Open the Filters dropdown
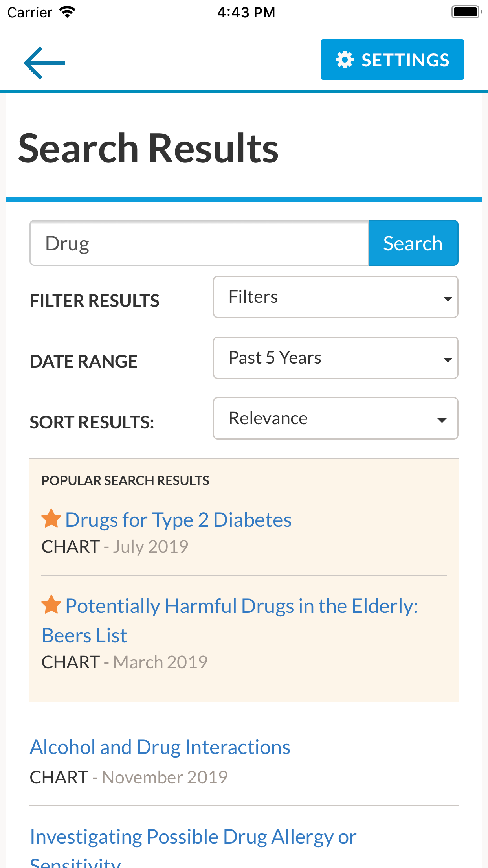Image resolution: width=488 pixels, height=868 pixels. click(336, 297)
